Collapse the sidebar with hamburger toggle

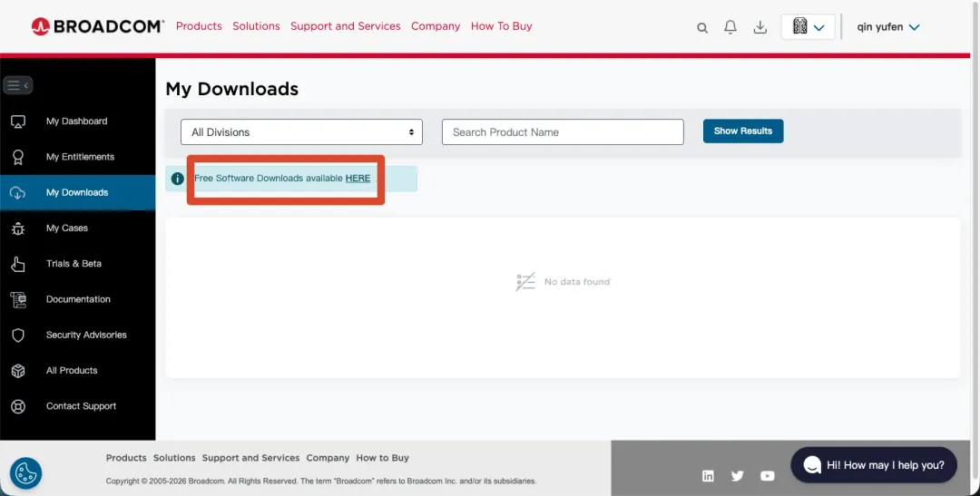[x=17, y=85]
